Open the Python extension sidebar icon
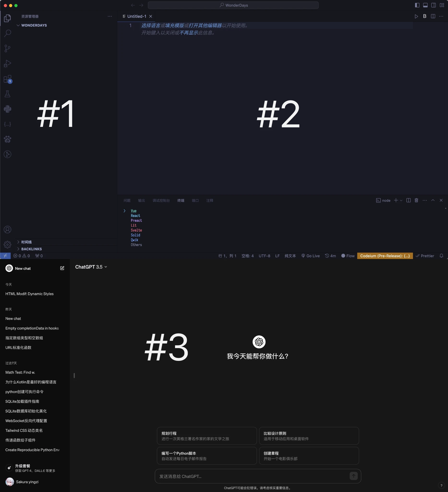The image size is (448, 492). click(7, 109)
